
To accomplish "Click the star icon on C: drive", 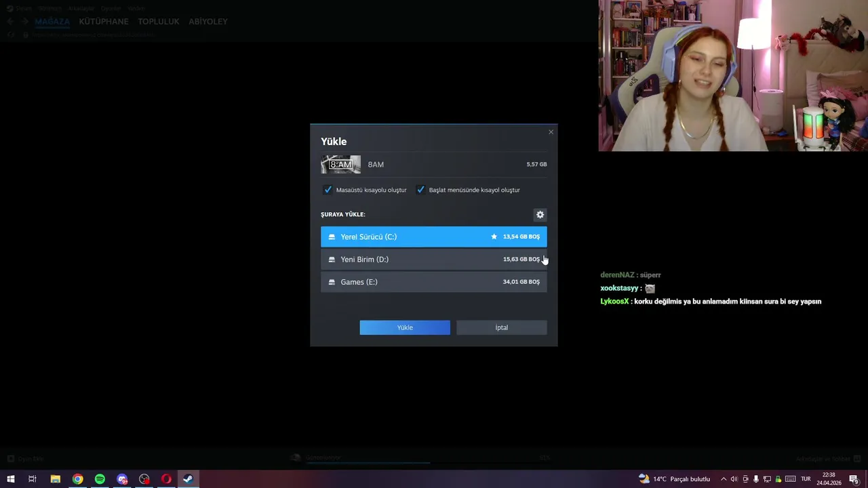I will point(494,237).
